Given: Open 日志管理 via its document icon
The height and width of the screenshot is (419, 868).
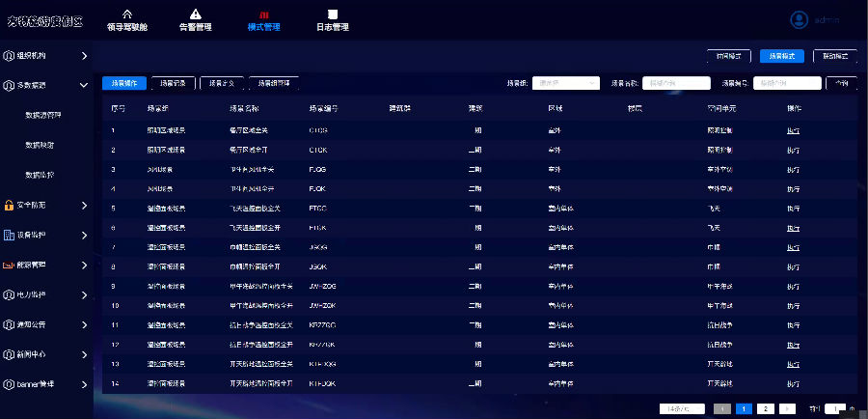Looking at the screenshot, I should click(332, 14).
